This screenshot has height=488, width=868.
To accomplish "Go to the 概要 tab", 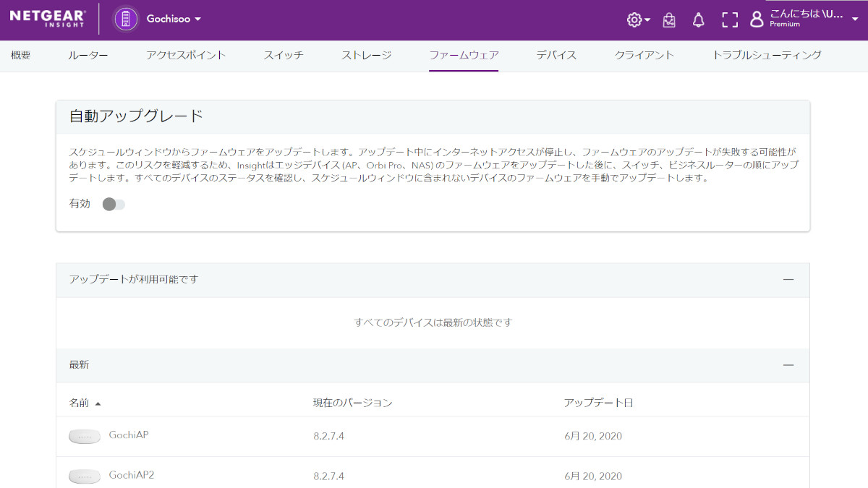I will [x=21, y=55].
